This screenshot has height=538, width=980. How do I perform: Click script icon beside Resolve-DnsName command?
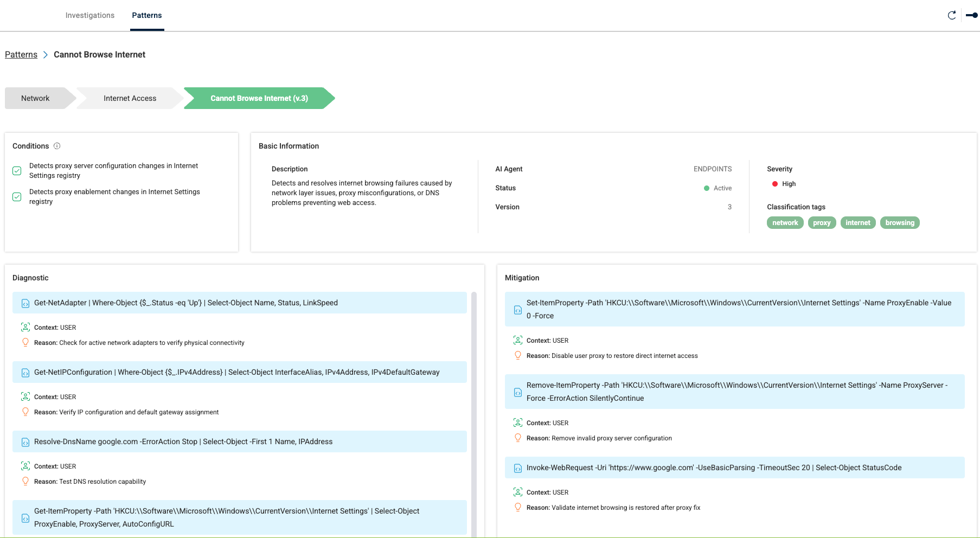click(x=25, y=442)
